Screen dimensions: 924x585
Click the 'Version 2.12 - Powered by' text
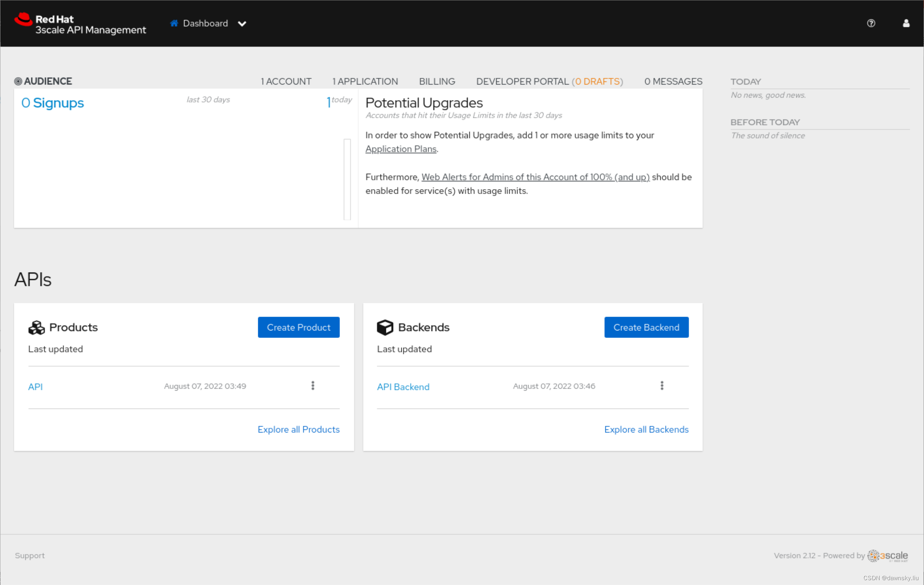pos(819,555)
